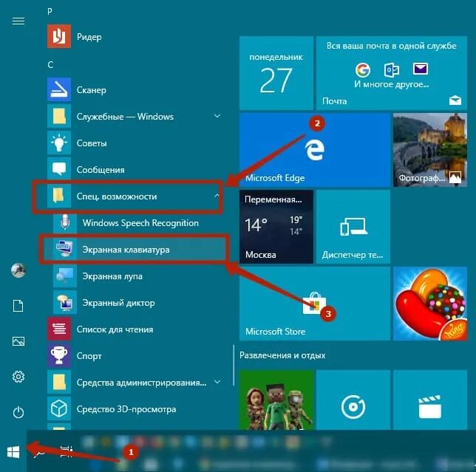Open the calendar tile showing понедельник 27

(276, 73)
